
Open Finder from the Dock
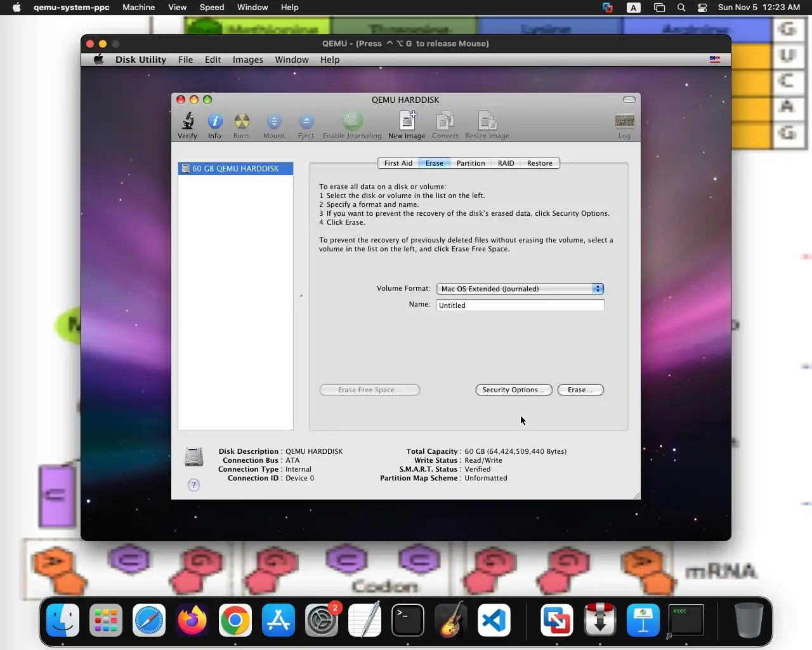[x=63, y=620]
